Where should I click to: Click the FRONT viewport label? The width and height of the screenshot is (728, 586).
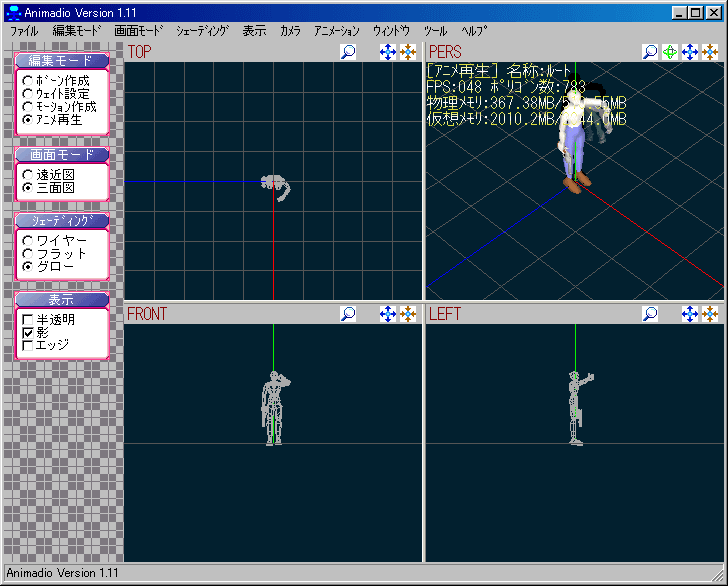click(x=147, y=314)
